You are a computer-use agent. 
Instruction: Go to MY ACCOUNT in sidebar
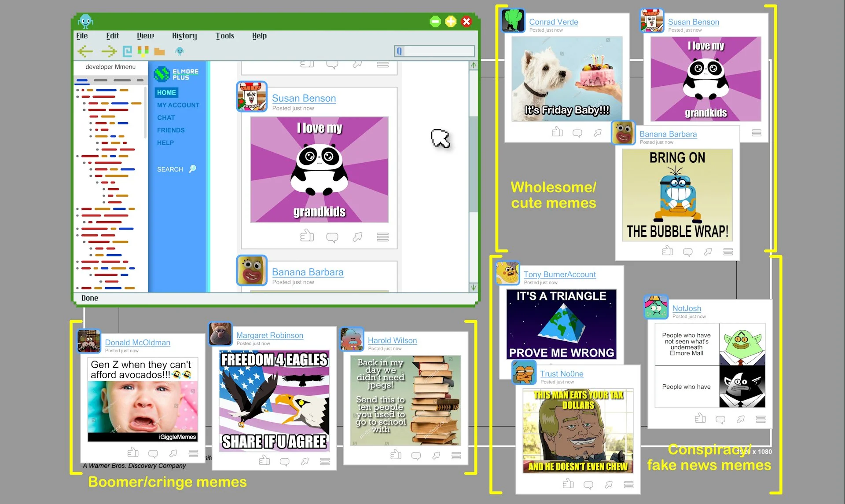(x=178, y=105)
